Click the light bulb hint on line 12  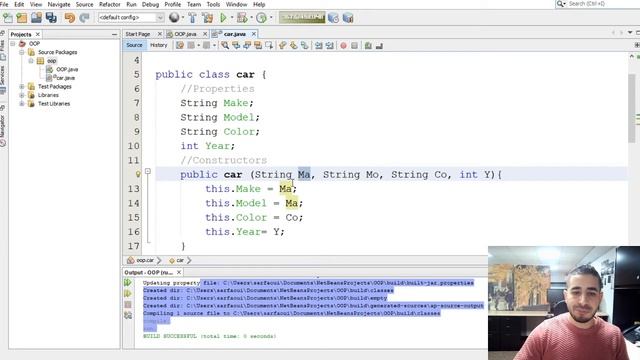(138, 174)
